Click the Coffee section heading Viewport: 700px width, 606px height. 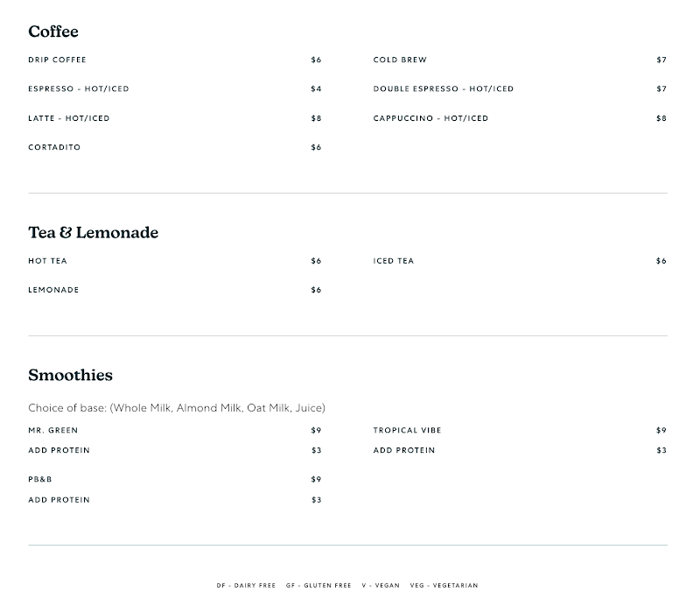(53, 32)
